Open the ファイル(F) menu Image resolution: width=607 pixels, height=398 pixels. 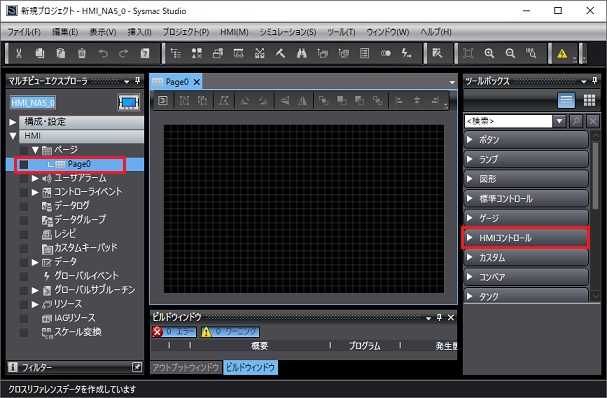click(x=24, y=32)
